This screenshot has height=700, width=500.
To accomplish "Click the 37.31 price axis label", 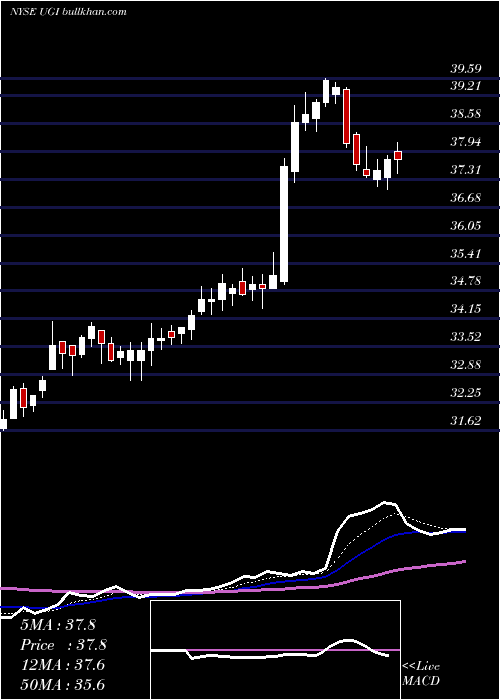I will tap(465, 170).
